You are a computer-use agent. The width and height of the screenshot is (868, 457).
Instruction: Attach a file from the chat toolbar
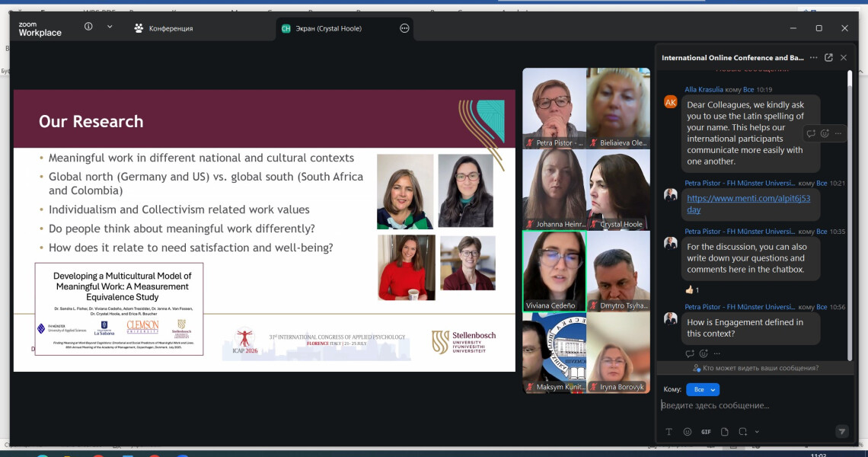pyautogui.click(x=725, y=432)
